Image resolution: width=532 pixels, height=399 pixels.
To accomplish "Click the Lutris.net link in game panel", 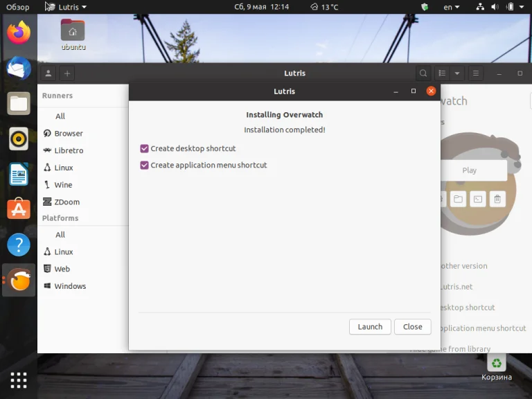I will pyautogui.click(x=456, y=287).
